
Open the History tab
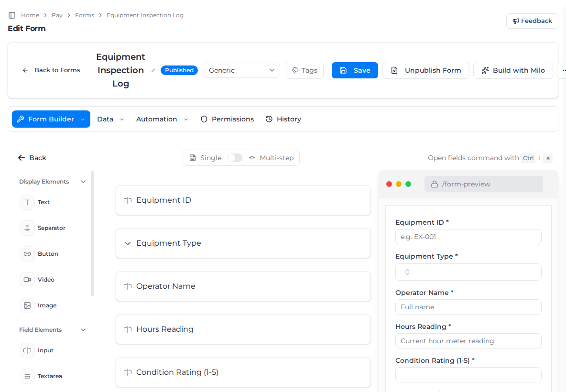283,119
